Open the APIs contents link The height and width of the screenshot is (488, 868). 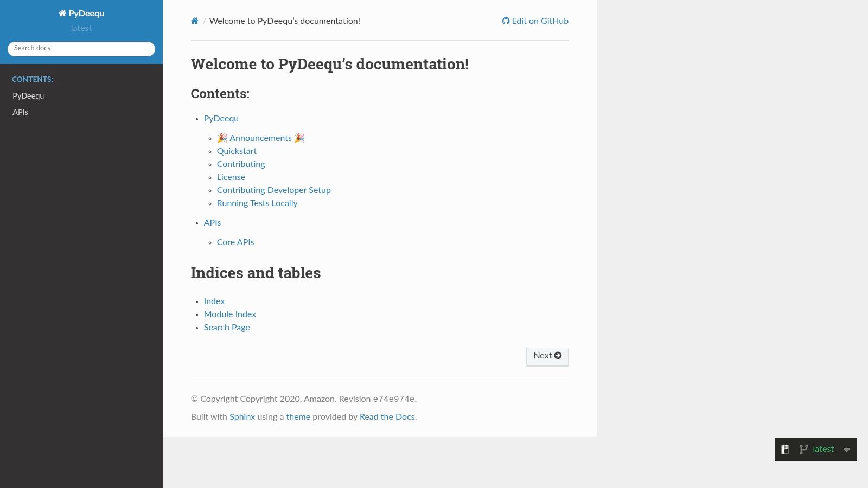click(212, 223)
